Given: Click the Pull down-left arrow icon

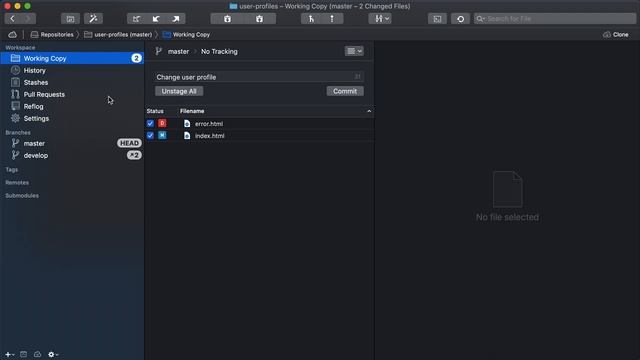Looking at the screenshot, I should (156, 19).
